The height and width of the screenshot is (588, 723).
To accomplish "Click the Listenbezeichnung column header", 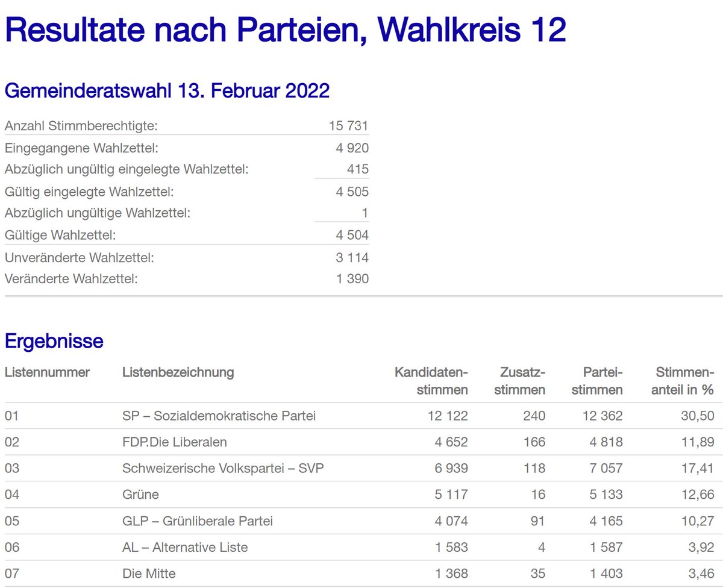I will point(178,372).
